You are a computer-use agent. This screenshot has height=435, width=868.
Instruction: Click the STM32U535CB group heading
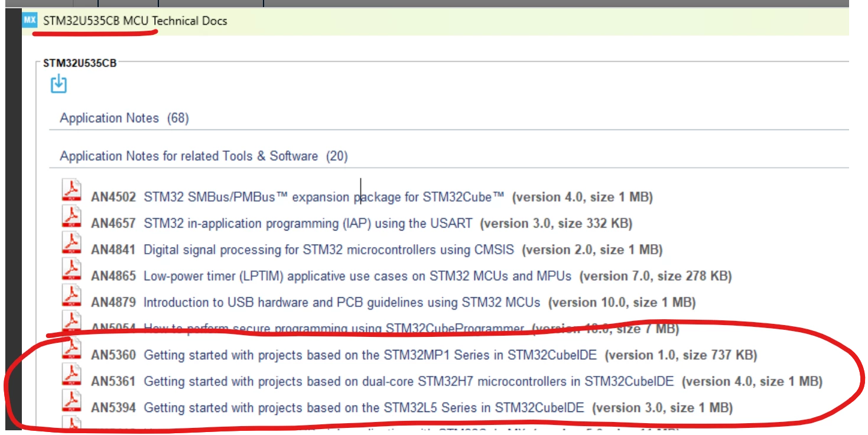80,63
